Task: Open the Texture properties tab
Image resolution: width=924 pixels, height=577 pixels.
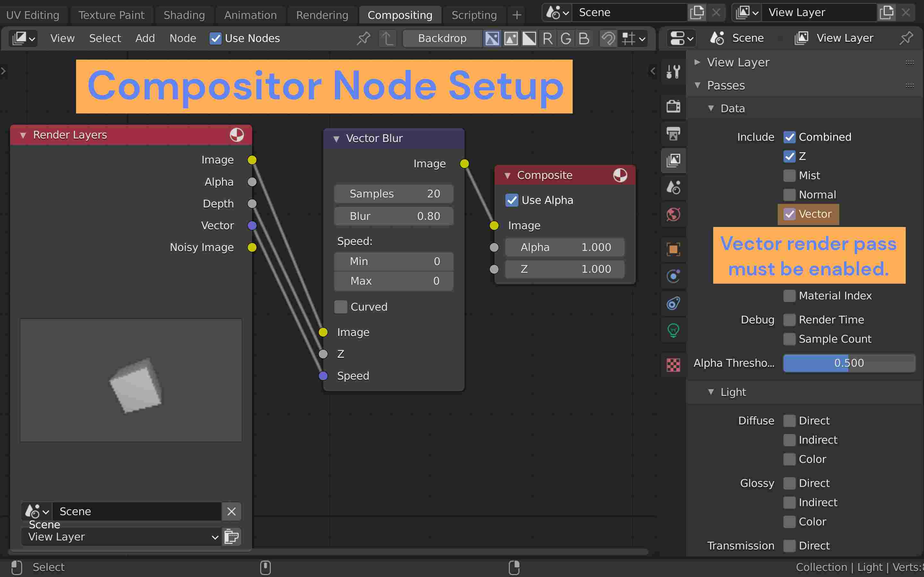Action: 673,365
